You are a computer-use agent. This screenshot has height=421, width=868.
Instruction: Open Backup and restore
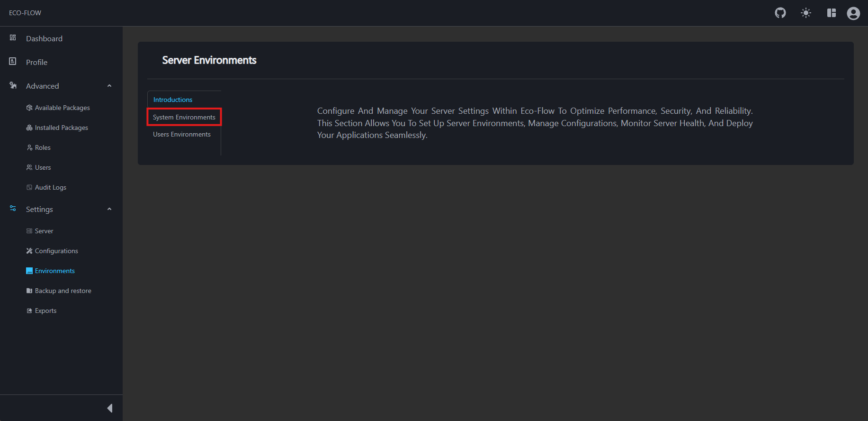63,291
